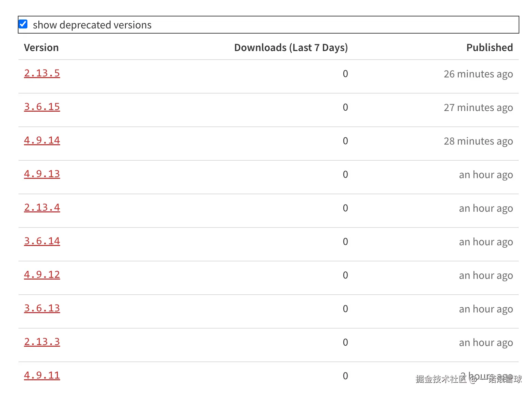This screenshot has height=394, width=532.
Task: Open version 3.6.13 link
Action: point(42,308)
